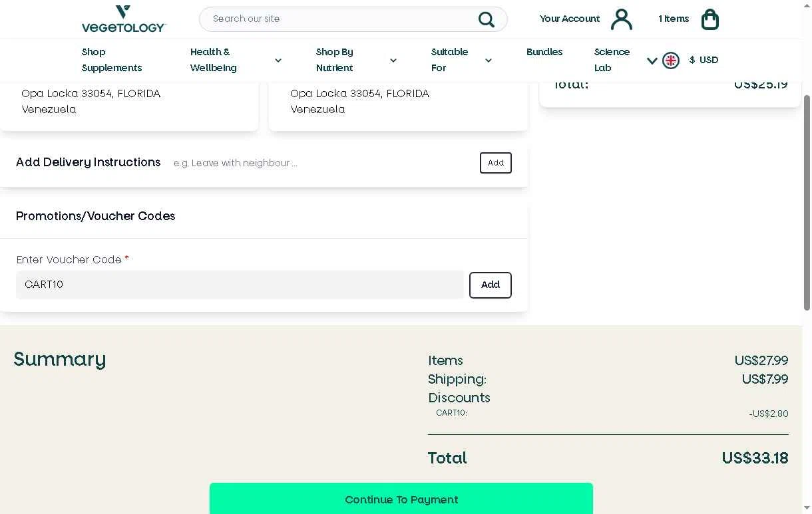The width and height of the screenshot is (812, 514).
Task: Open Suitable For menu
Action: pyautogui.click(x=449, y=60)
